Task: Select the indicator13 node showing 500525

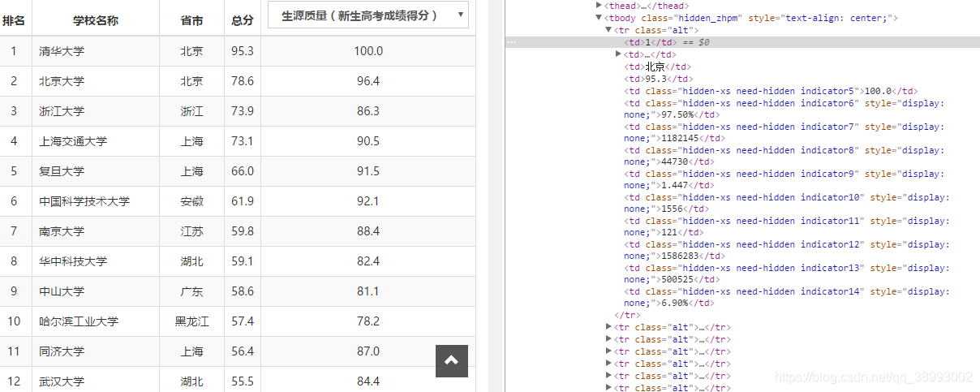Action: coord(787,274)
